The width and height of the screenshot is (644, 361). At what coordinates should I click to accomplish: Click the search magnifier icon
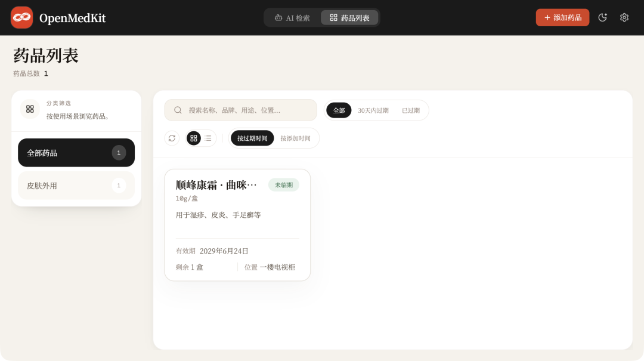(178, 110)
